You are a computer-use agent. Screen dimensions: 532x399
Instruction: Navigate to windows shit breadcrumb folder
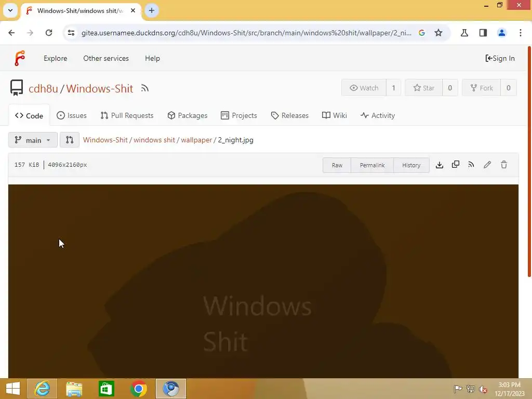pos(154,140)
